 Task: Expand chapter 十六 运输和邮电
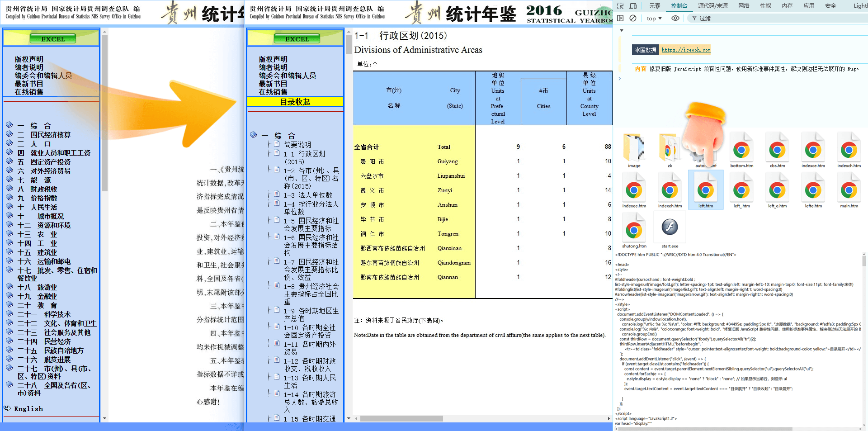click(44, 261)
